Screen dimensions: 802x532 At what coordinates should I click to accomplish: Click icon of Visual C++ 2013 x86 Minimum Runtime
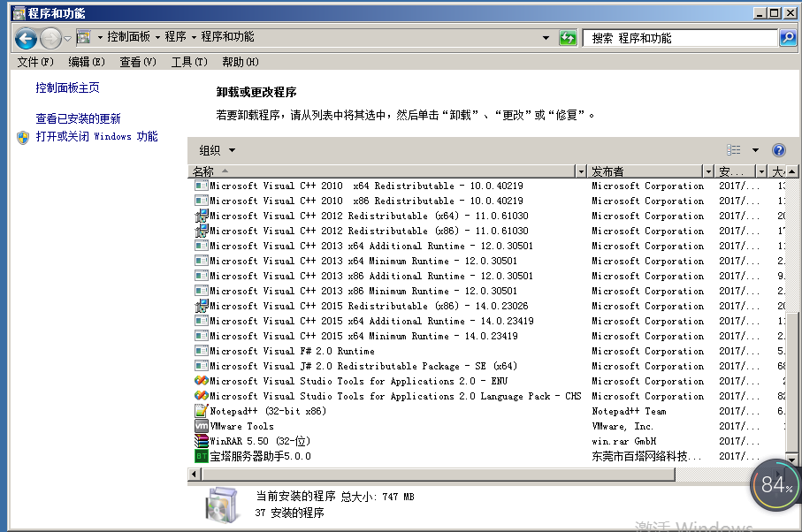(202, 291)
